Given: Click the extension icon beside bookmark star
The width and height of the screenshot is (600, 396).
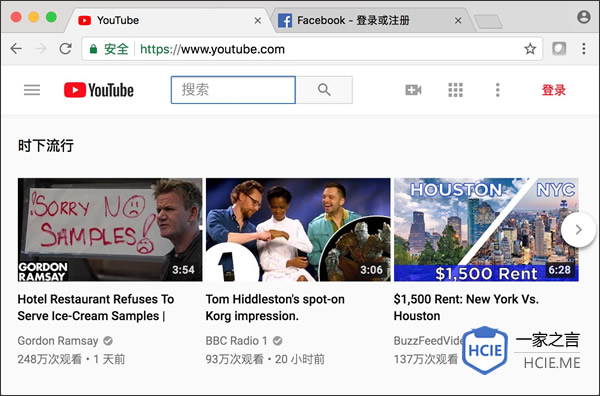Looking at the screenshot, I should coord(559,49).
